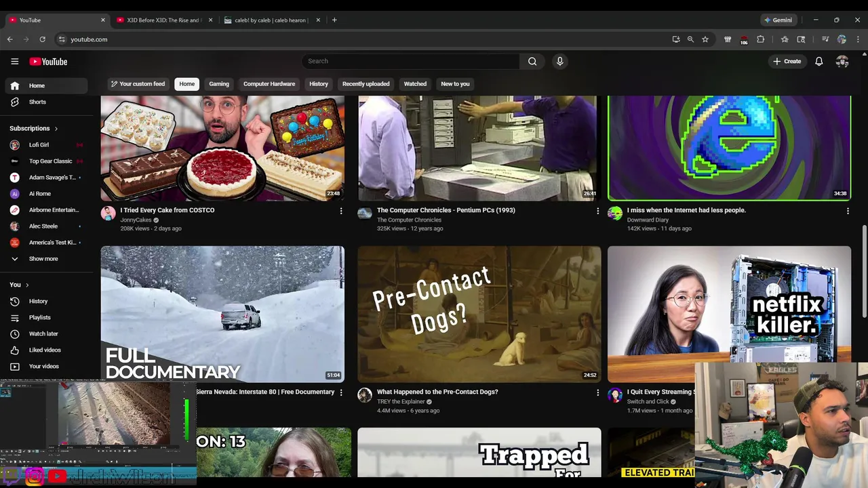The width and height of the screenshot is (868, 488).
Task: Select the Watched filter chip
Action: tap(415, 84)
